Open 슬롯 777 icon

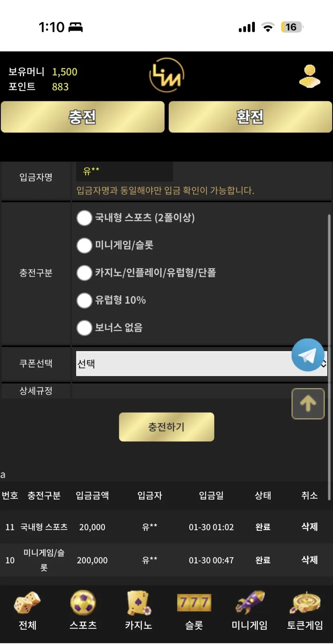194,603
